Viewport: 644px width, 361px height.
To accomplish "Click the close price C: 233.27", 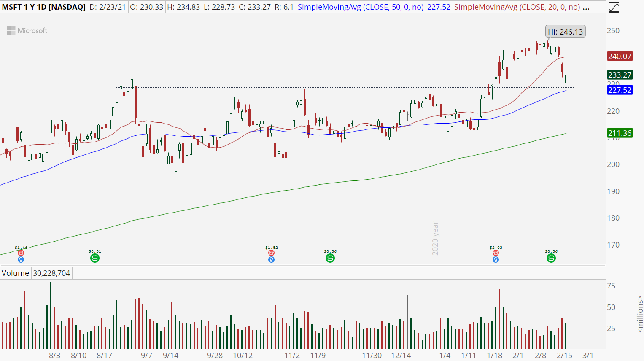I will click(x=255, y=7).
